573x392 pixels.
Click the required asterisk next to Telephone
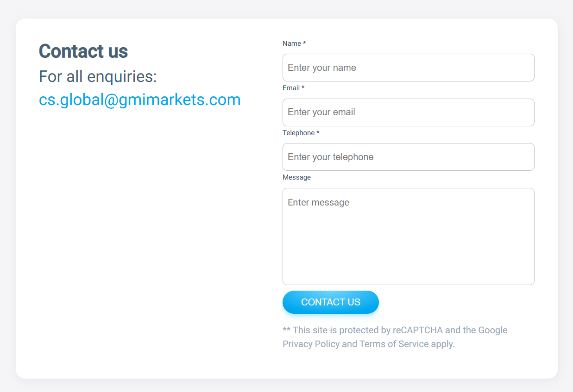coord(318,132)
